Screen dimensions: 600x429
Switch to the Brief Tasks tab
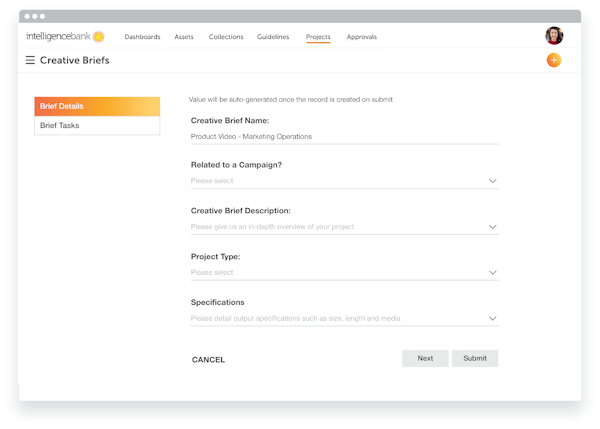tap(97, 126)
